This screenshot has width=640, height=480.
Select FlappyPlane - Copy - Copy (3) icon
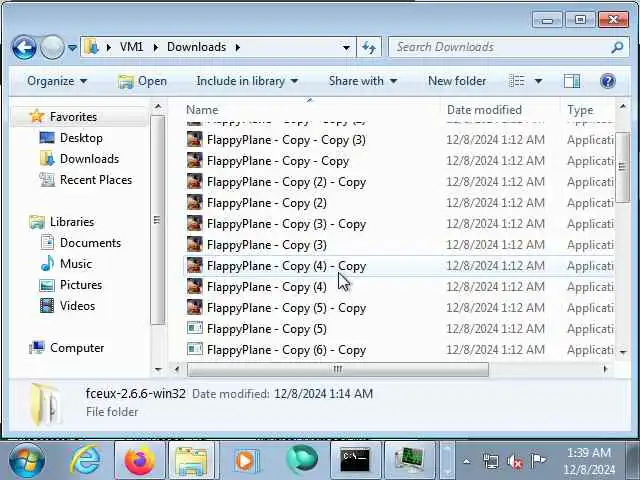click(195, 140)
